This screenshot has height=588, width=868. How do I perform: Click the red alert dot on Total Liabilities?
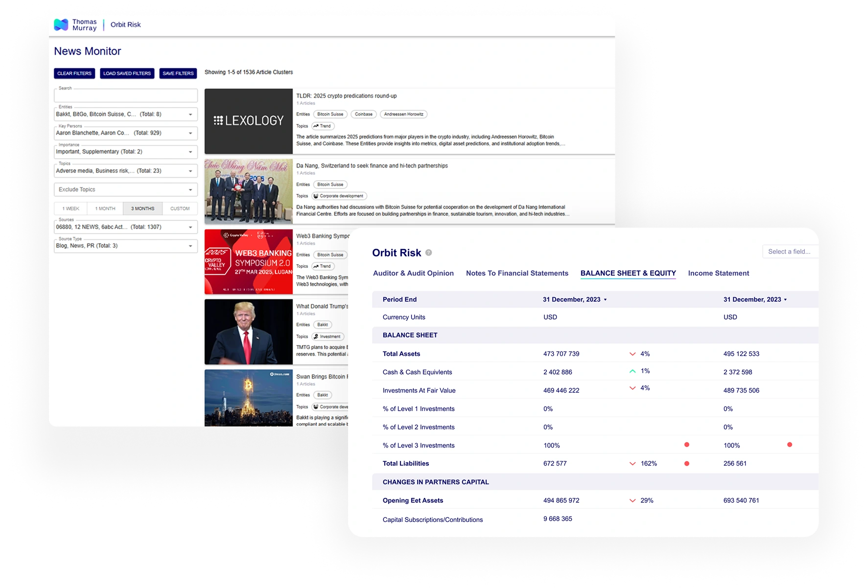click(x=687, y=464)
